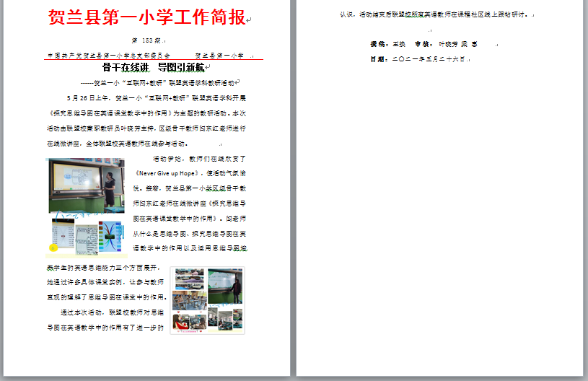Select the photo collage image at bottom right
Image resolution: width=588 pixels, height=381 pixels.
(x=207, y=299)
